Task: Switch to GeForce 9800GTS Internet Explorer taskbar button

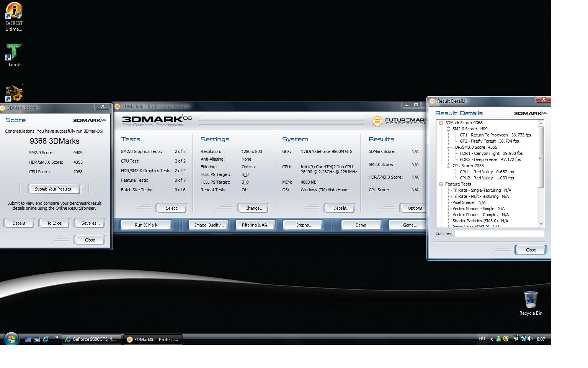Action: [92, 339]
